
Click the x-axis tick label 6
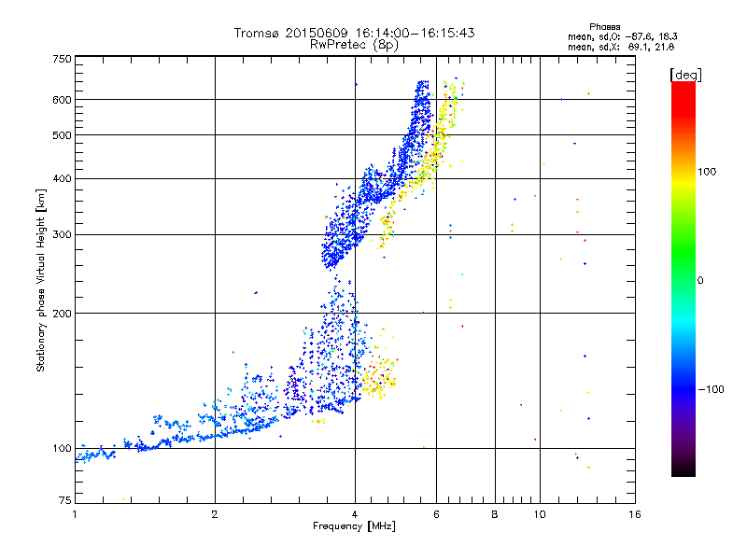(x=436, y=514)
